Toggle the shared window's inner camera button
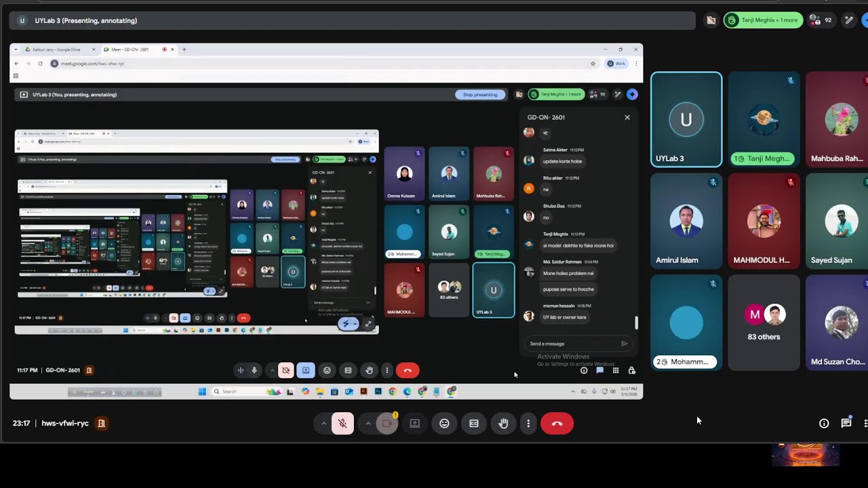This screenshot has height=488, width=868. 286,371
